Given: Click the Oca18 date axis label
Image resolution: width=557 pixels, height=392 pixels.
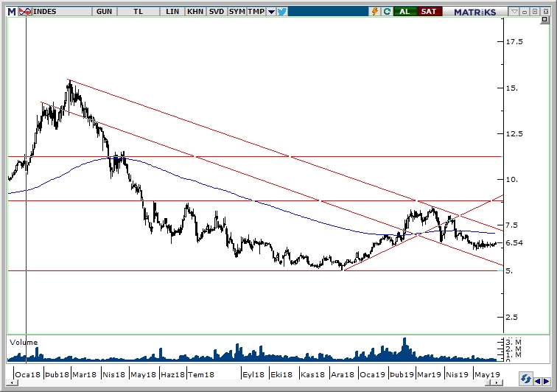Looking at the screenshot, I should 27,374.
